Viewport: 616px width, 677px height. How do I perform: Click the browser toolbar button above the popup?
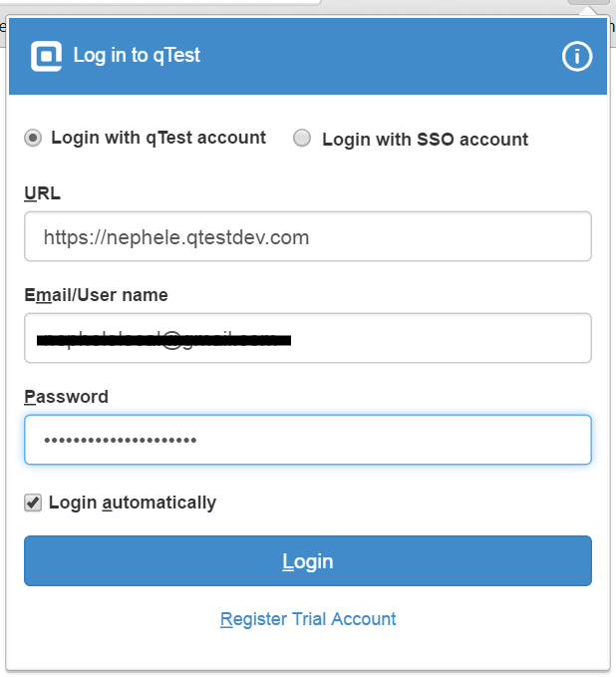[x=589, y=2]
